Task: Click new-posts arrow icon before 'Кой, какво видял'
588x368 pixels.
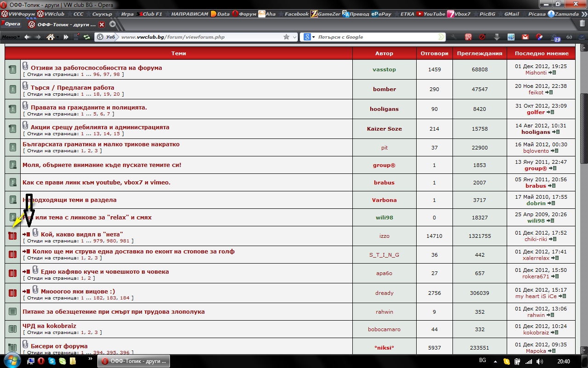Action: (x=26, y=235)
